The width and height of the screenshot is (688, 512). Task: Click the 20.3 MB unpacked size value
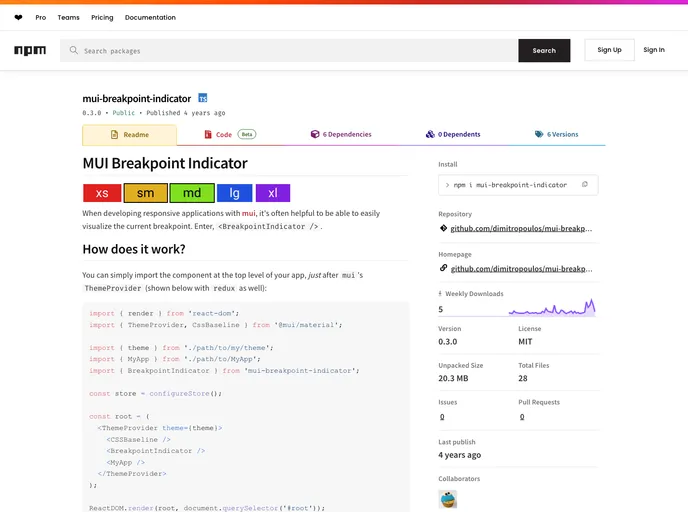point(453,379)
